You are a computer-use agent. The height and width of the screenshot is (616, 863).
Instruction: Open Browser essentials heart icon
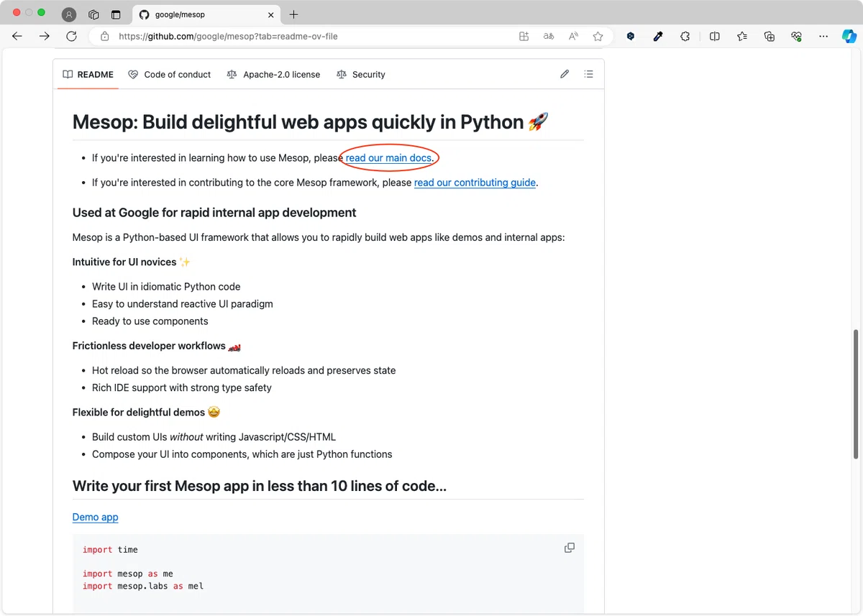[796, 36]
